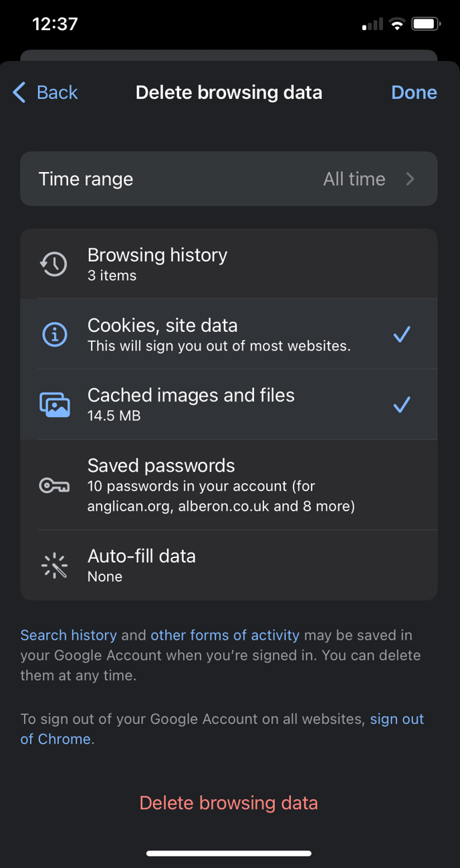Tap the Wi-Fi status icon
460x868 pixels.
(397, 25)
